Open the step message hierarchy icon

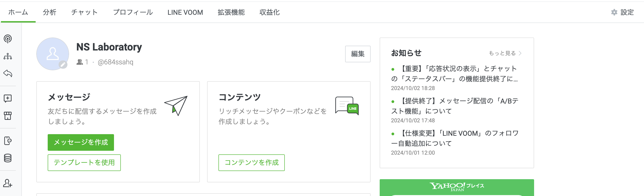point(8,56)
